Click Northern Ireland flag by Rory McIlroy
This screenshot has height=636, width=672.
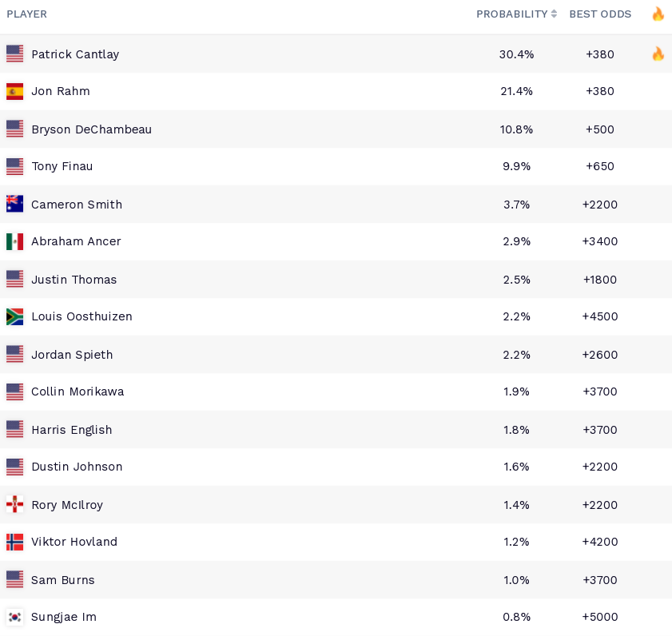click(x=14, y=504)
